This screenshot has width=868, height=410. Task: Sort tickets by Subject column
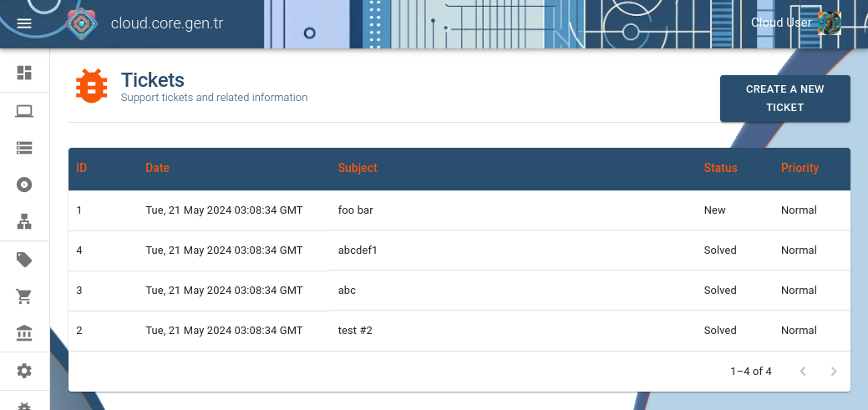point(358,168)
